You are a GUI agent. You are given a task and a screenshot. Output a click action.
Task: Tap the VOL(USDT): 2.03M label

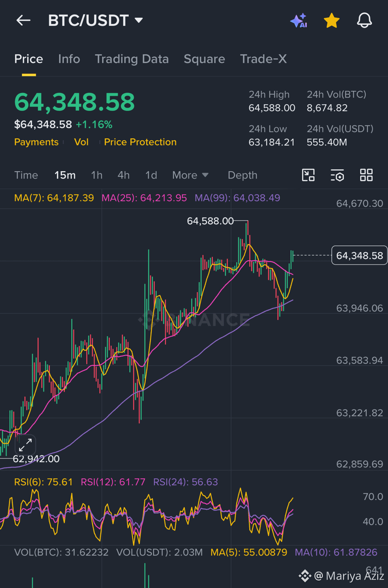(x=159, y=552)
